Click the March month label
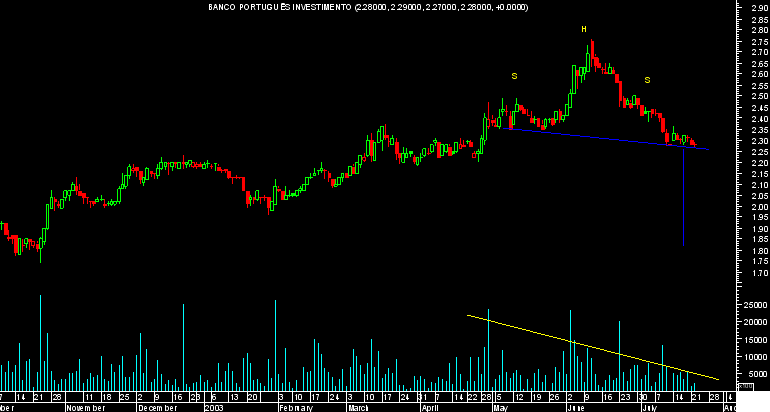Screen dimensions: 770x412 358,408
